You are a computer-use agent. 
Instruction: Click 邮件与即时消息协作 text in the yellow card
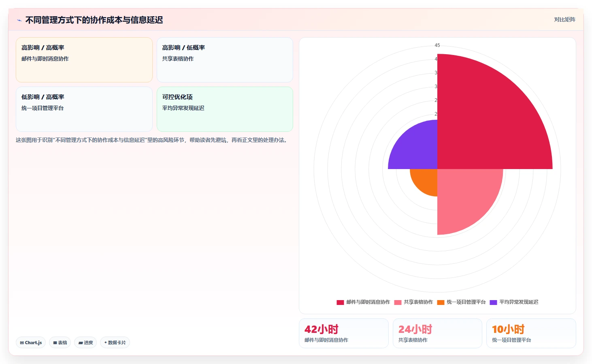point(45,59)
